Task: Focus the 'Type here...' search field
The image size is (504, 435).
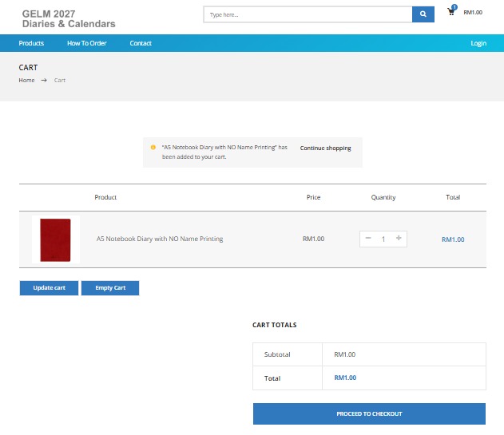Action: pyautogui.click(x=308, y=14)
